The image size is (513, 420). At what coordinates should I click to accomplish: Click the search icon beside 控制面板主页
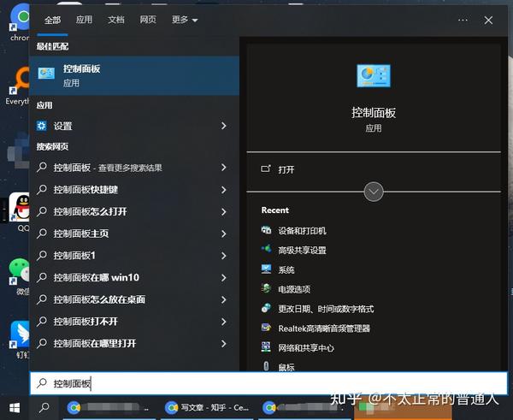42,233
